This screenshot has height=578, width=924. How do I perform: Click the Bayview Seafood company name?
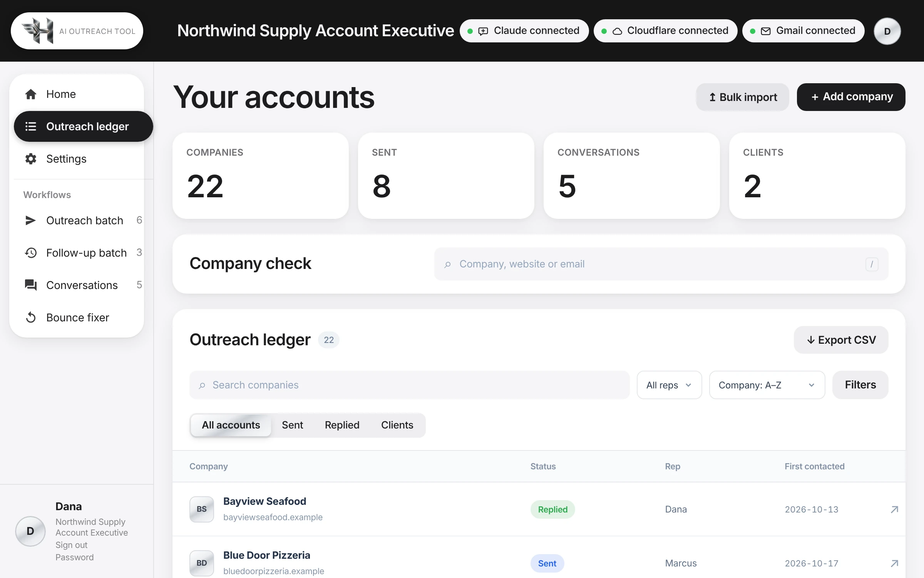(264, 501)
